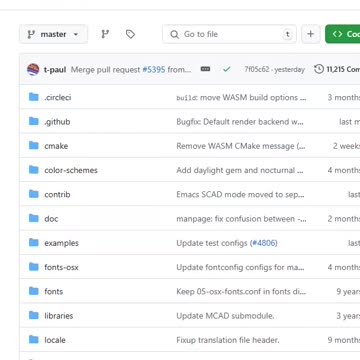
Task: Open the libraries folder
Action: tap(59, 316)
